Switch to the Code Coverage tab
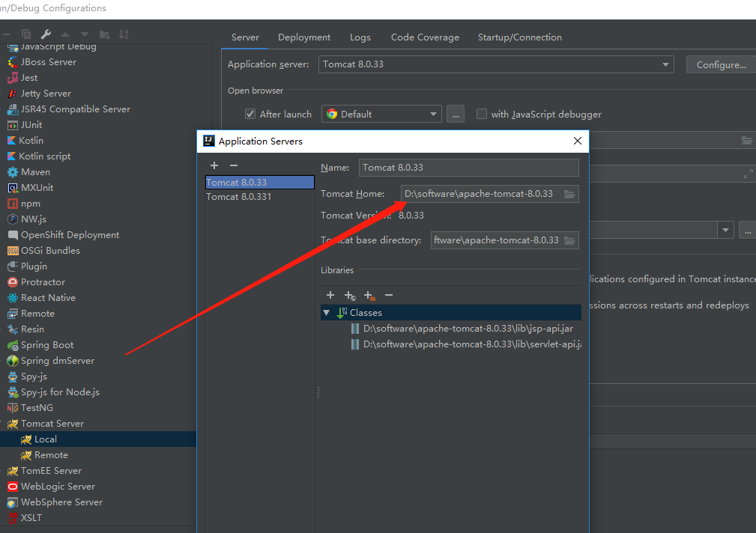The width and height of the screenshot is (756, 533). (425, 37)
